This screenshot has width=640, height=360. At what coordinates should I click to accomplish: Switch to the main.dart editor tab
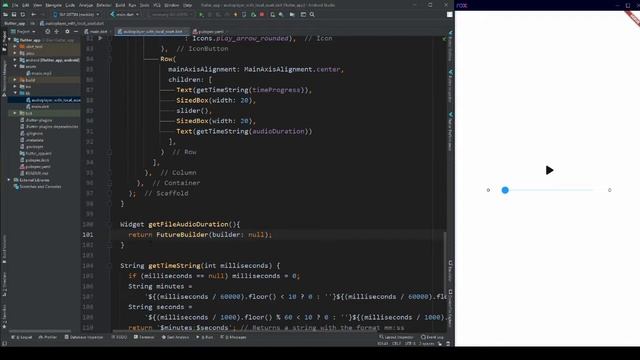coord(96,31)
